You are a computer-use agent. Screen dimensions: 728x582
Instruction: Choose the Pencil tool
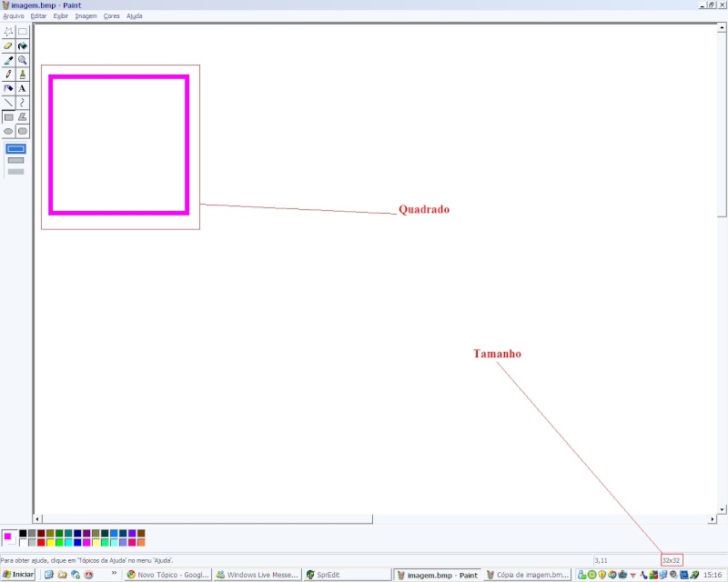click(8, 75)
